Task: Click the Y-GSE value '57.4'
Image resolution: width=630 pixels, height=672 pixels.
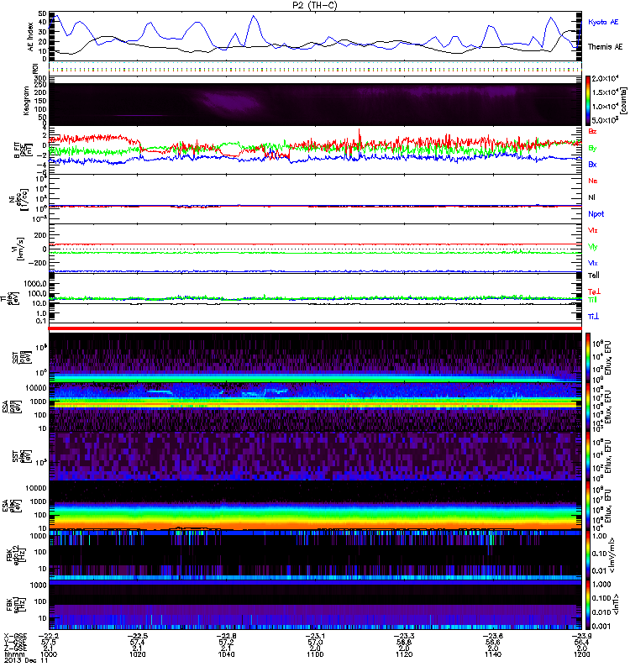Action: pyautogui.click(x=137, y=643)
